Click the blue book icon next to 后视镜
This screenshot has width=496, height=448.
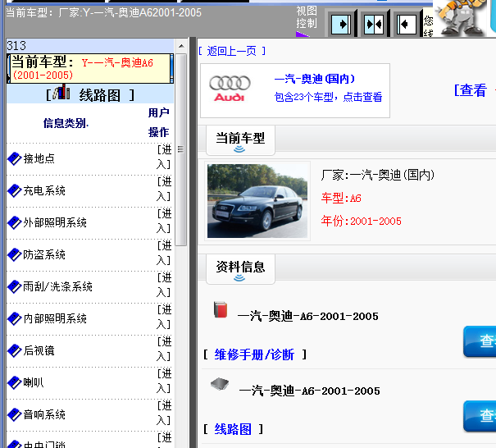pos(14,350)
